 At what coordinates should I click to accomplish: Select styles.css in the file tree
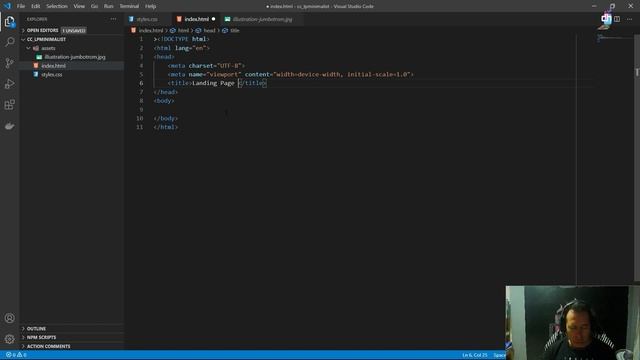tap(51, 75)
